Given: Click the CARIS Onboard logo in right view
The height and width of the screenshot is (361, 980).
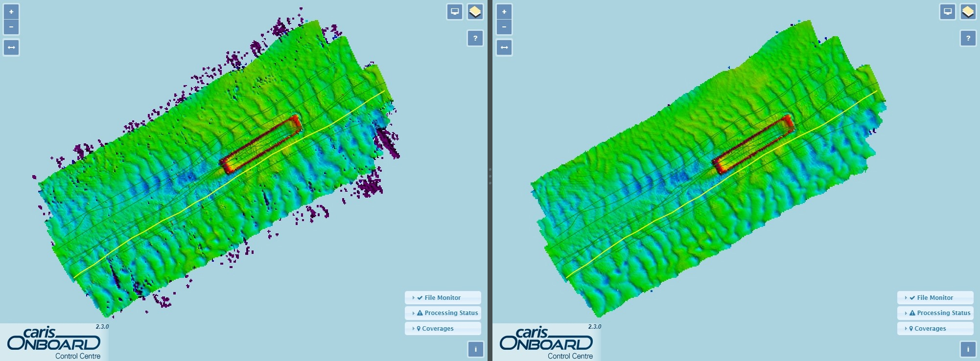Looking at the screenshot, I should coord(547,342).
